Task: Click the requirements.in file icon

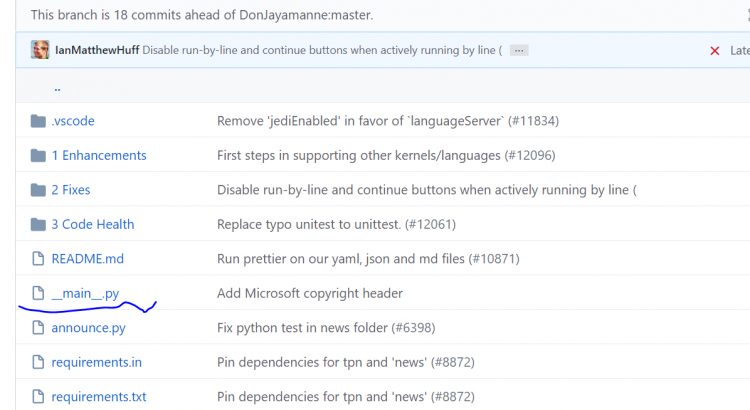Action: (38, 362)
